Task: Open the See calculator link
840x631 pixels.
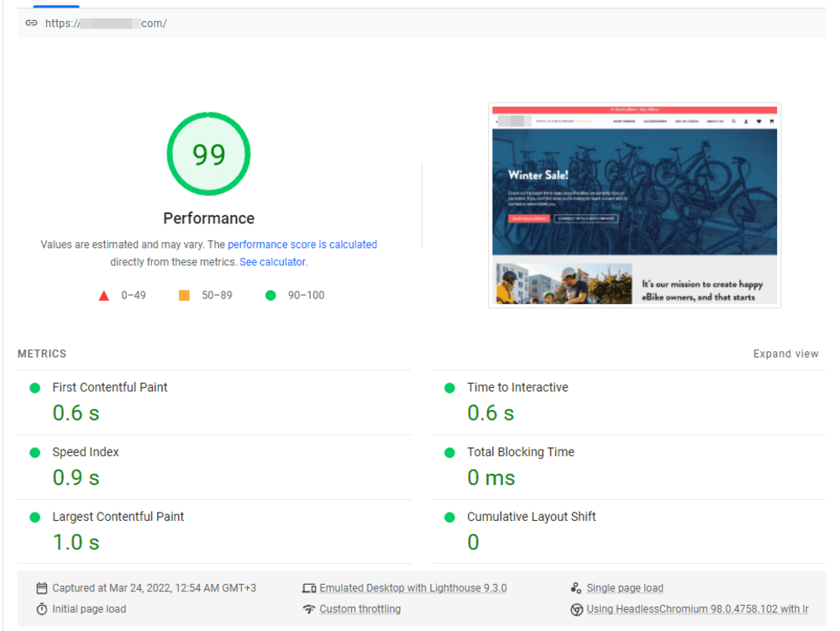Action: pyautogui.click(x=271, y=261)
